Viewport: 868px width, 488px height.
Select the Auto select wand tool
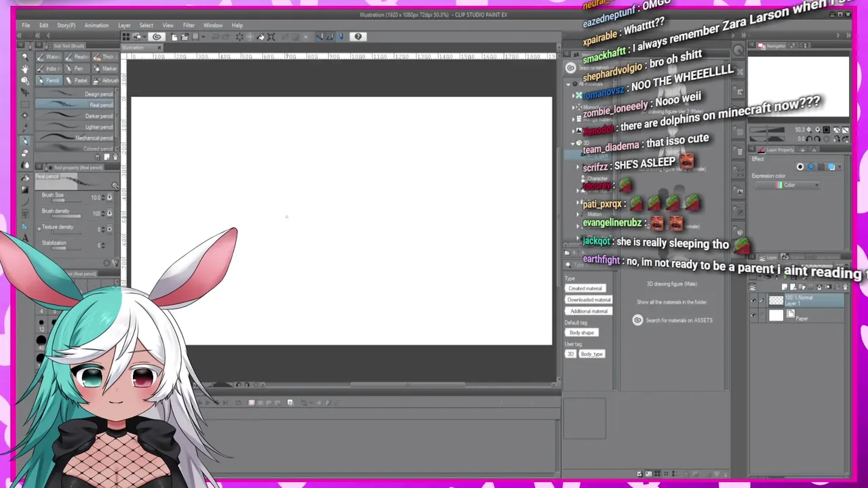coord(25,116)
